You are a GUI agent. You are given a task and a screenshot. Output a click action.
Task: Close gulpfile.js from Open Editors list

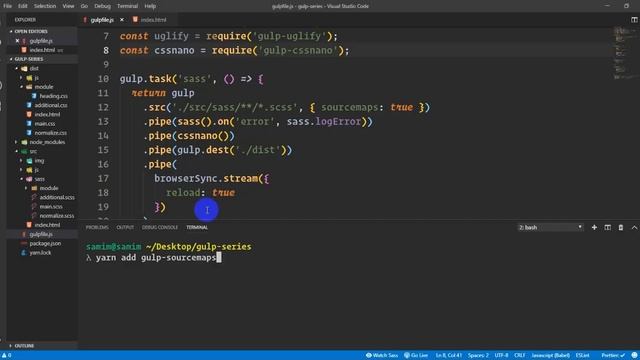pos(17,41)
